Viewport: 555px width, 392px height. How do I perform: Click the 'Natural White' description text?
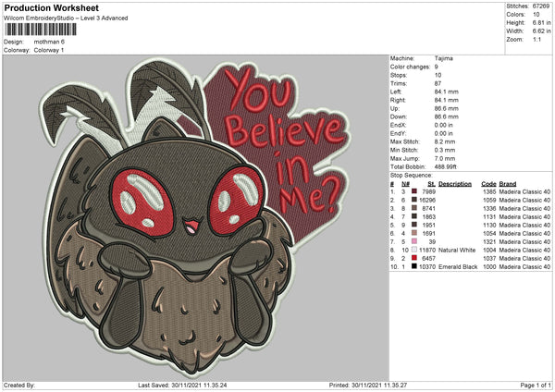click(x=457, y=251)
